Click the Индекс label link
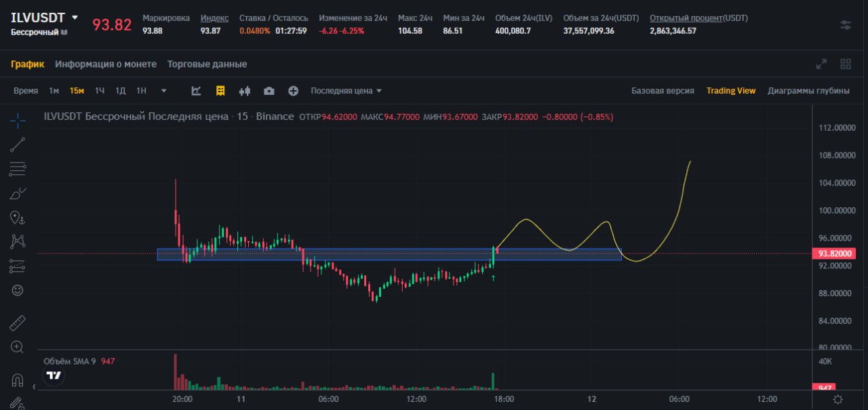The height and width of the screenshot is (410, 868). 214,18
